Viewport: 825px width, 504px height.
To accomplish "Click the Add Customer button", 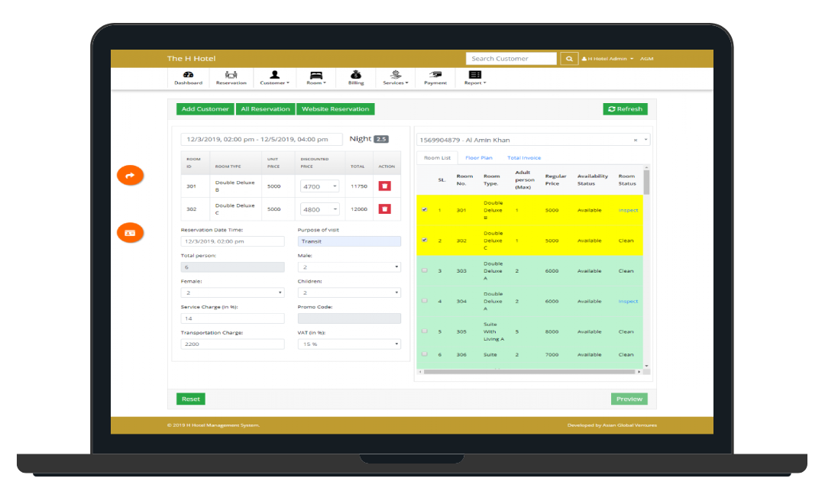I will coord(205,109).
